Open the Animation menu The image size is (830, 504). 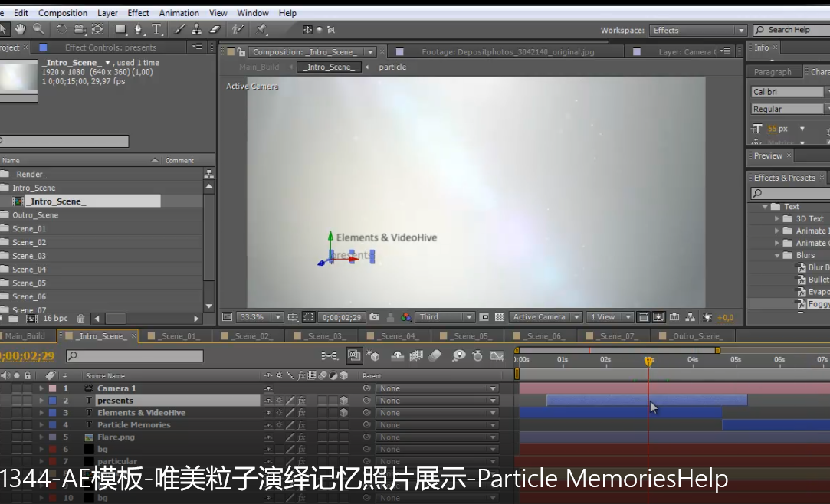click(179, 13)
